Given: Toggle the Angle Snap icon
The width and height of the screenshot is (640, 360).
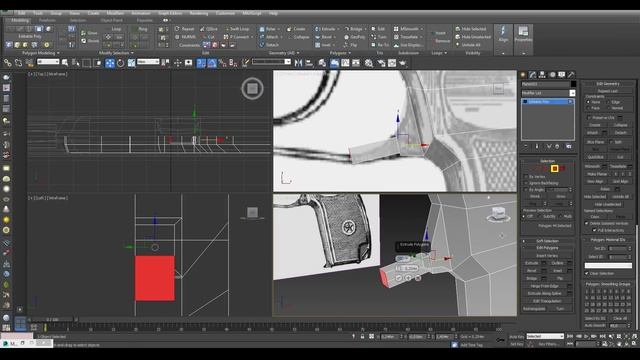Looking at the screenshot, I should click(x=212, y=63).
